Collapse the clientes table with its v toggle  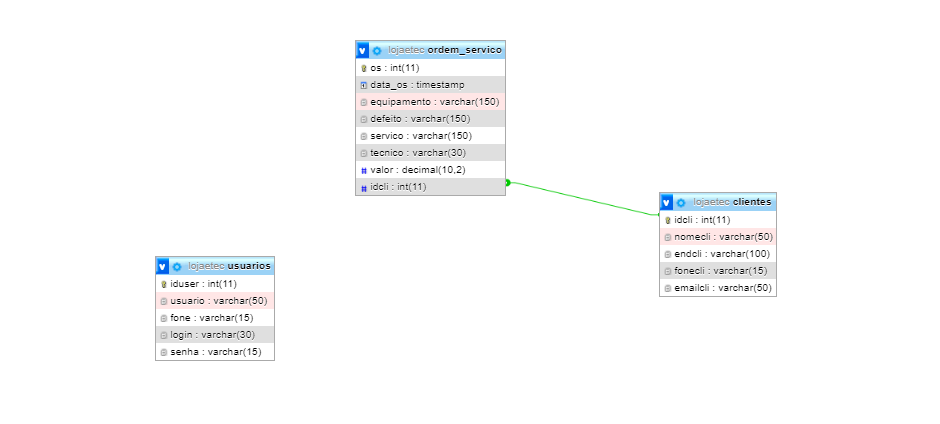pyautogui.click(x=666, y=203)
